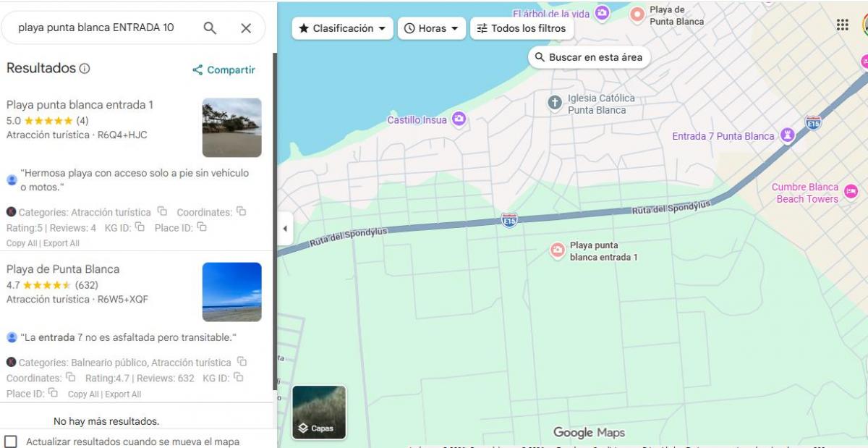The height and width of the screenshot is (448, 868).
Task: Click Buscar en esta área button
Action: [589, 57]
